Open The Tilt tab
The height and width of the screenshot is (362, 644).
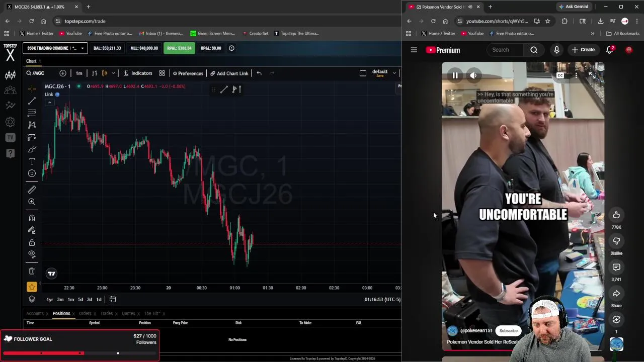pyautogui.click(x=152, y=314)
